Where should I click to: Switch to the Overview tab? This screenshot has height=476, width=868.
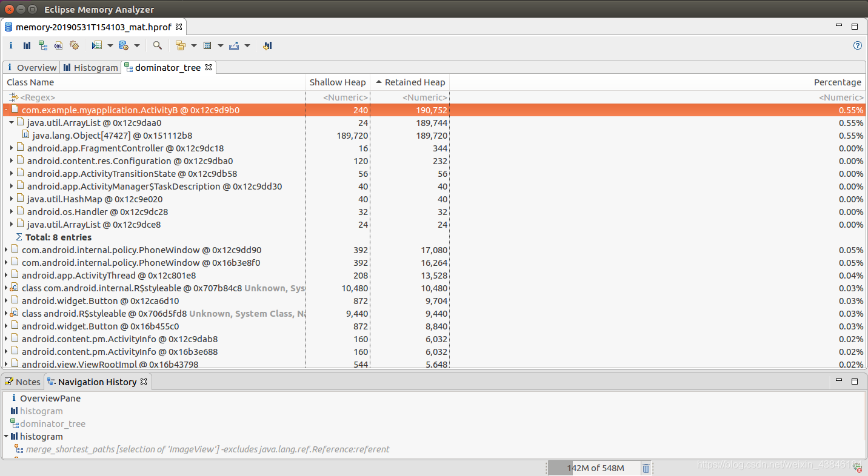31,68
